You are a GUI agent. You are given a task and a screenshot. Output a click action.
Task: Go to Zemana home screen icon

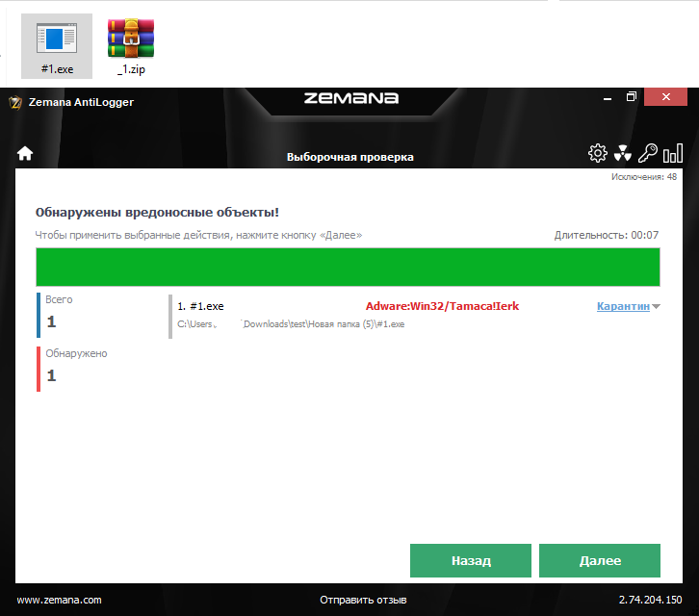[x=25, y=153]
